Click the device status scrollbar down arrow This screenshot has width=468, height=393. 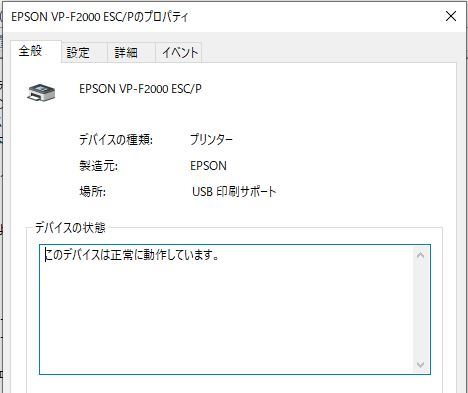(420, 364)
